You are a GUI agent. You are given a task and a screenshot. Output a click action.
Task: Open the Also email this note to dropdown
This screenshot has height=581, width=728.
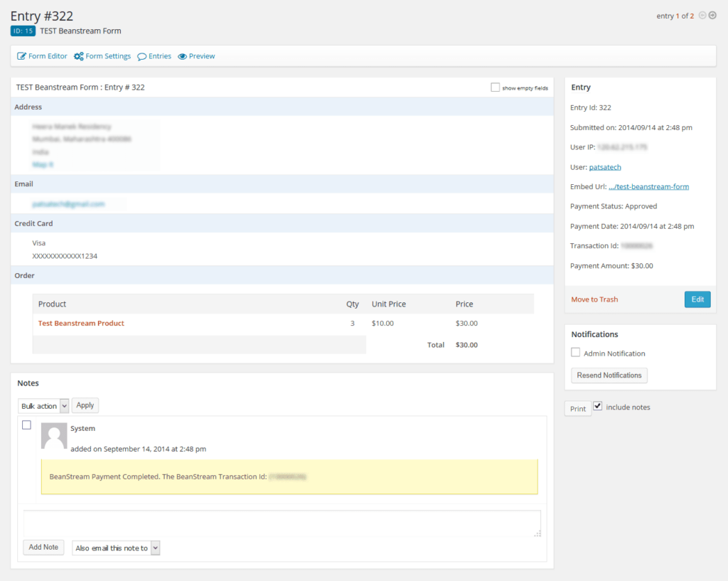click(x=116, y=548)
